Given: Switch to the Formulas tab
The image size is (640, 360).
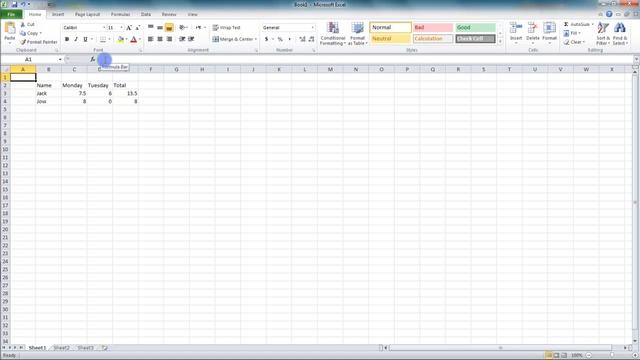Looking at the screenshot, I should (120, 14).
